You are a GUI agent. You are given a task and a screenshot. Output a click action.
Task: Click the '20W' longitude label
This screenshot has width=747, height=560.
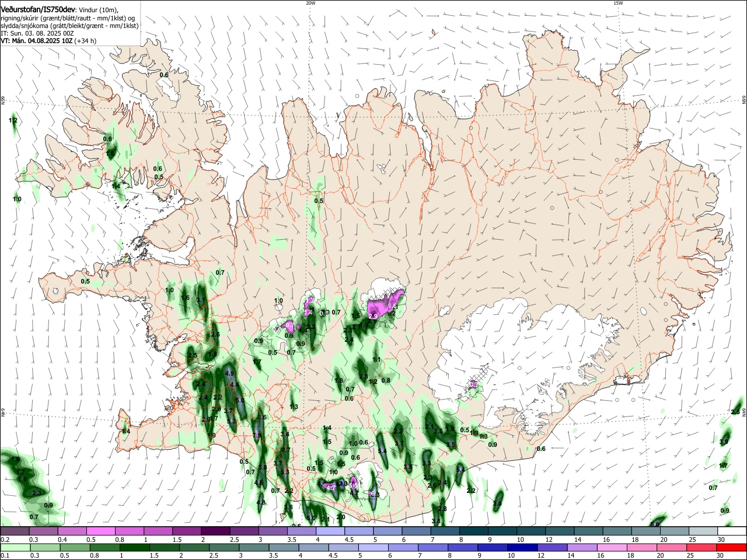point(310,3)
